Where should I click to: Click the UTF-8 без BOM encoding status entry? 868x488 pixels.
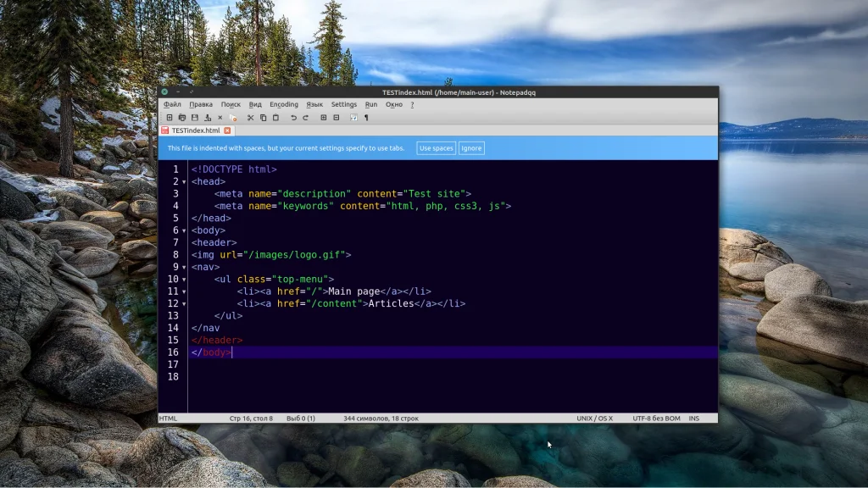tap(656, 419)
